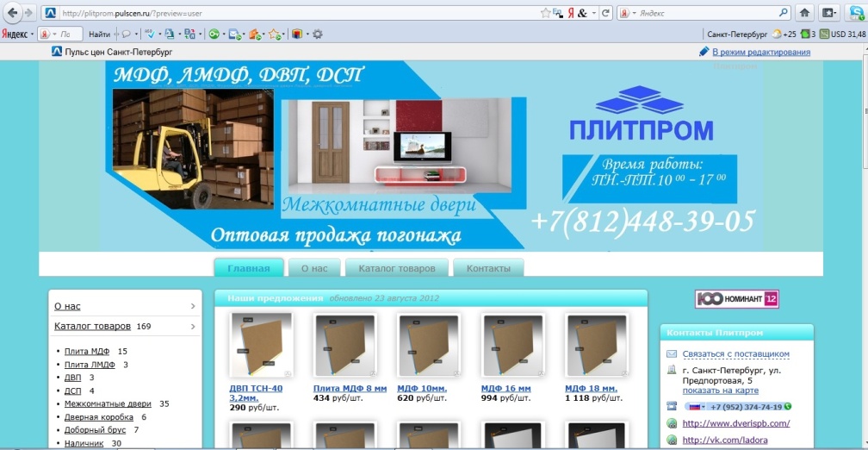
Task: Open the Дверная коробка category link
Action: click(x=98, y=416)
